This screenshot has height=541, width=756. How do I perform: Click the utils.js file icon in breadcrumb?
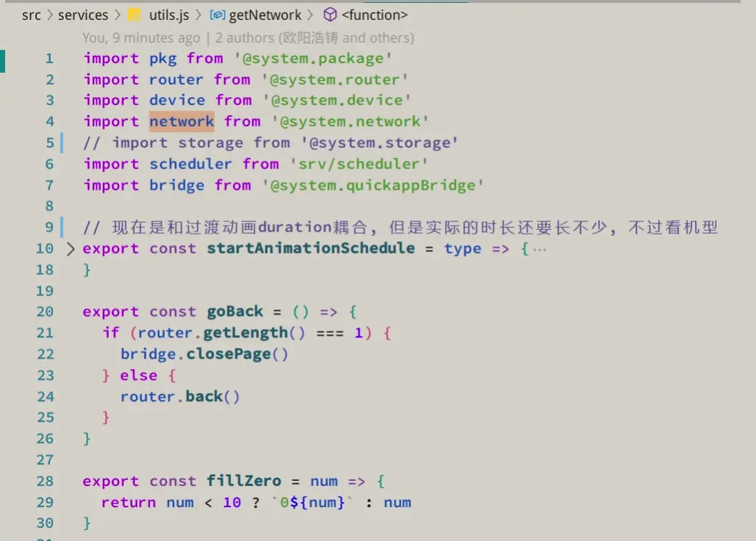134,15
